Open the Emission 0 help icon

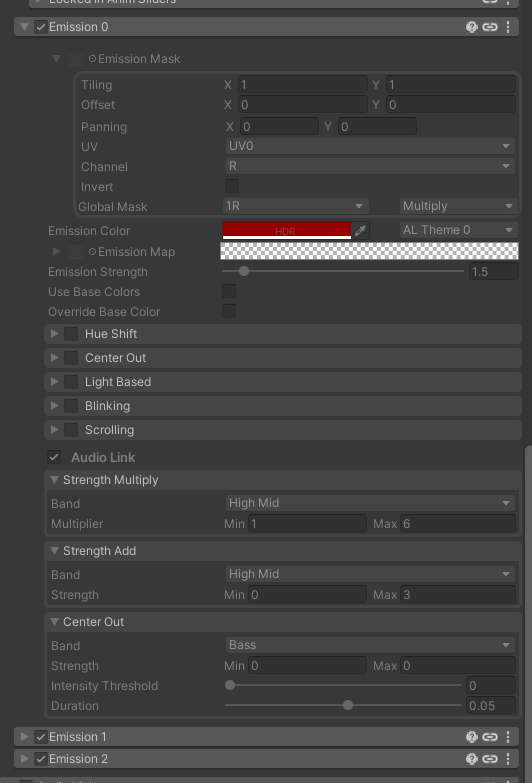click(471, 27)
